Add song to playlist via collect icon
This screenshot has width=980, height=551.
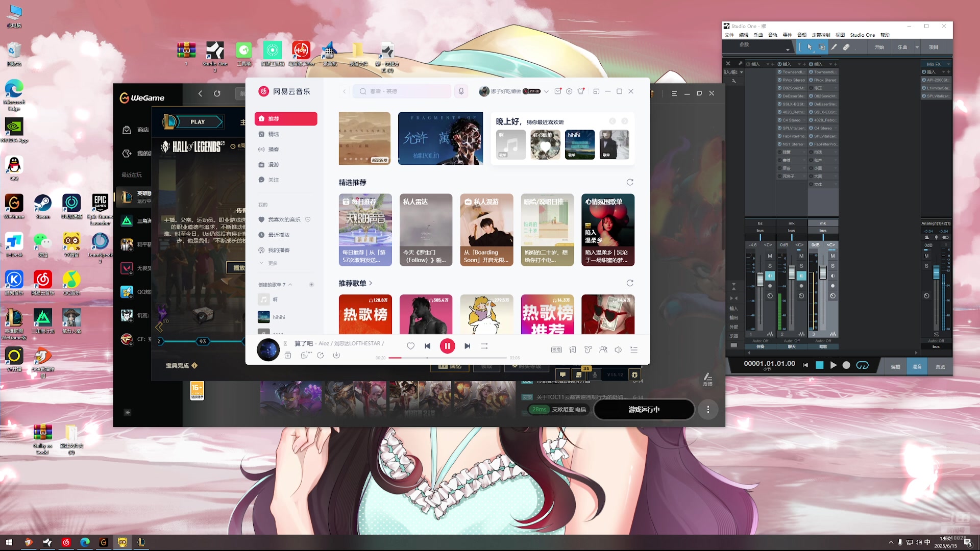[288, 355]
